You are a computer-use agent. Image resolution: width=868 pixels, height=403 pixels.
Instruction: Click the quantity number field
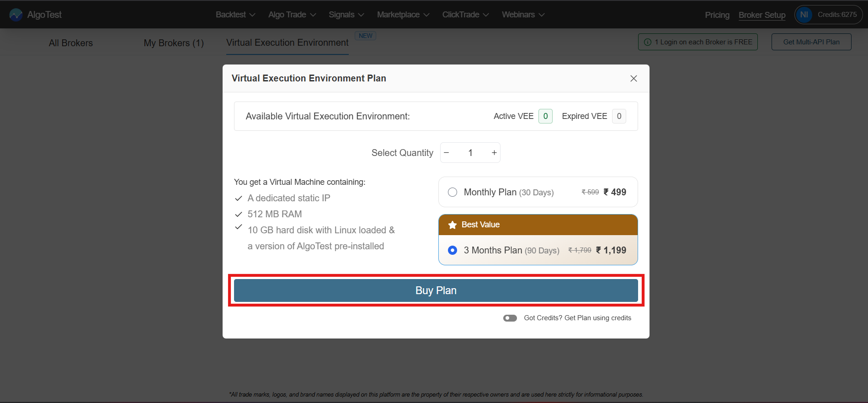pos(470,153)
